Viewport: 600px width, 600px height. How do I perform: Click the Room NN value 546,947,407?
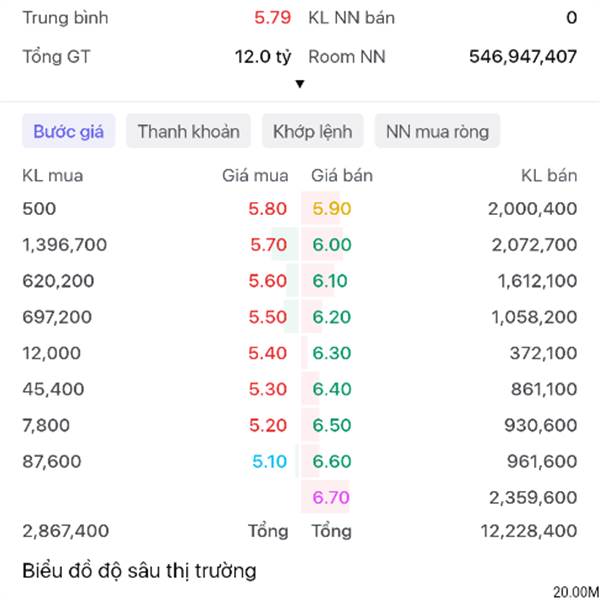click(x=523, y=56)
